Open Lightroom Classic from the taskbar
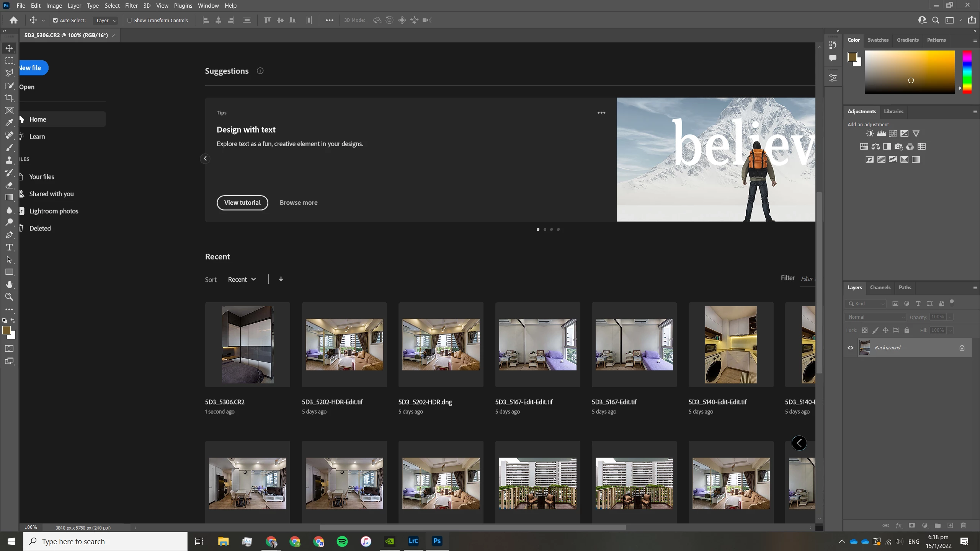980x551 pixels. point(413,541)
